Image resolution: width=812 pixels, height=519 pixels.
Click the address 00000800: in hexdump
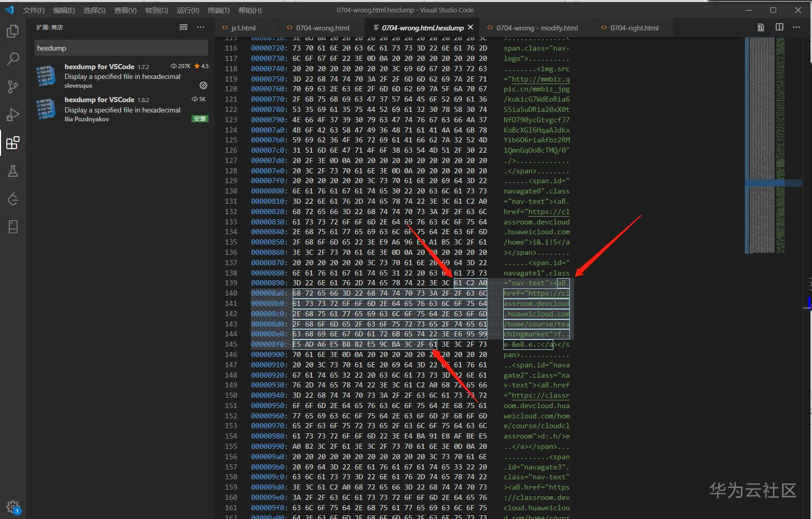[x=269, y=191]
